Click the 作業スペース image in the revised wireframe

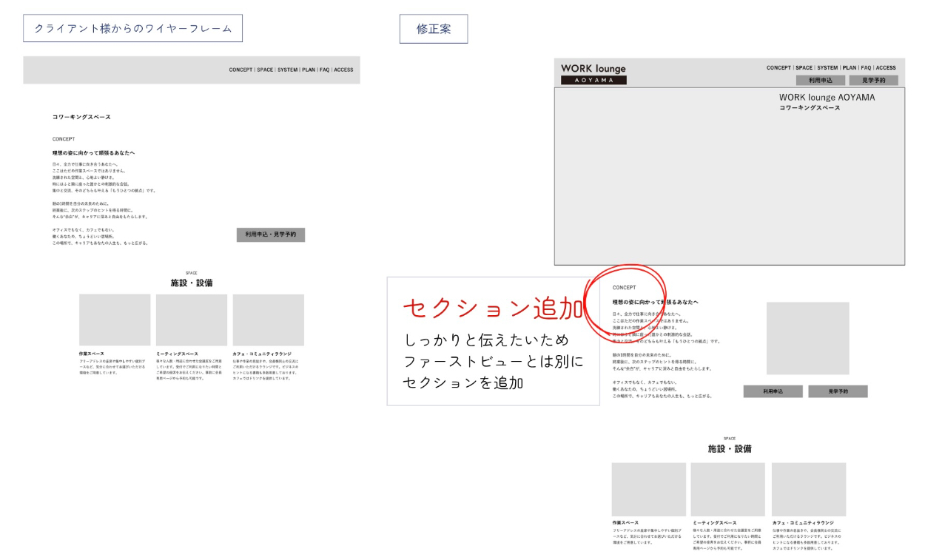648,489
